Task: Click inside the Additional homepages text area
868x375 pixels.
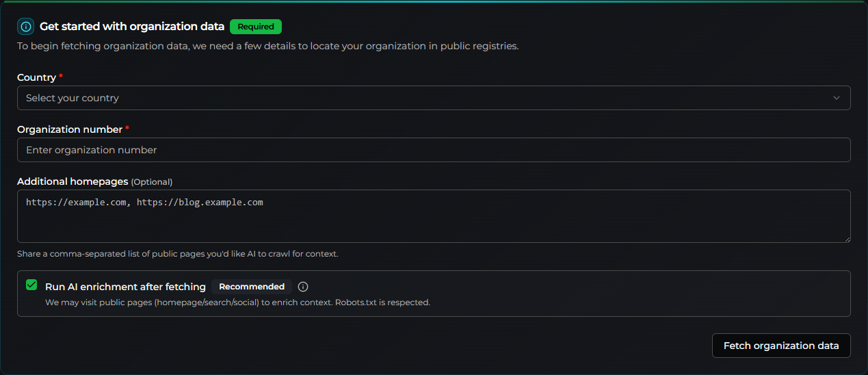Action: 434,216
